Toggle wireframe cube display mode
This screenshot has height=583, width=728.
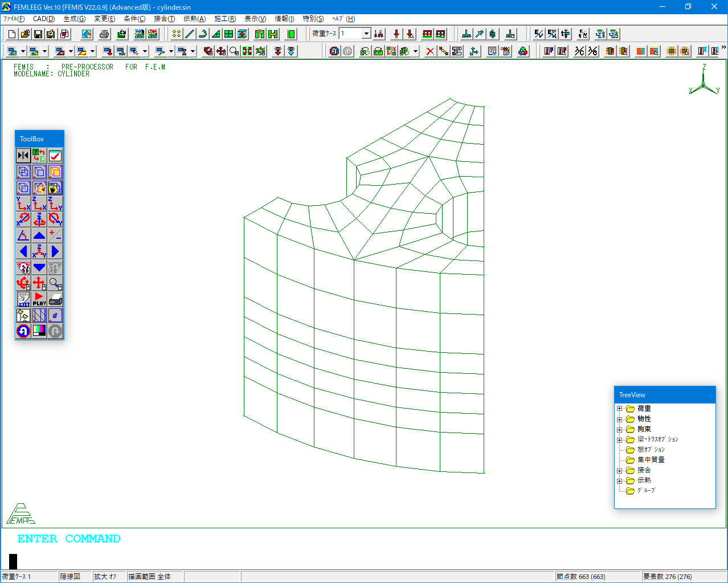pyautogui.click(x=23, y=172)
